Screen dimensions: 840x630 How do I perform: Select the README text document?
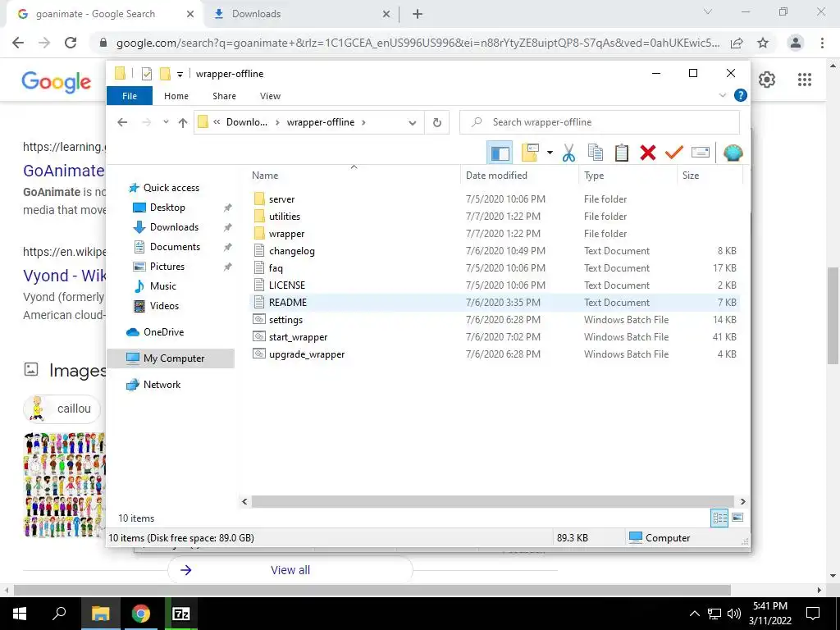tap(495, 302)
